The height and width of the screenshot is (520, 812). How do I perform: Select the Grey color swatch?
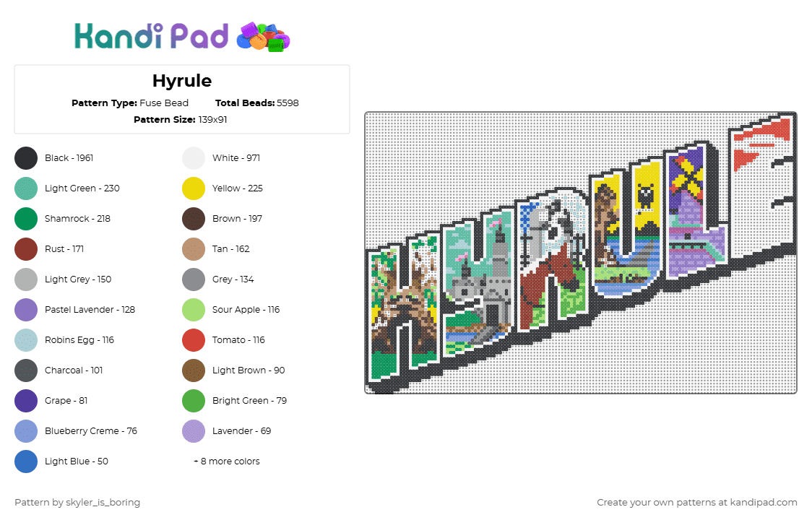coord(194,279)
